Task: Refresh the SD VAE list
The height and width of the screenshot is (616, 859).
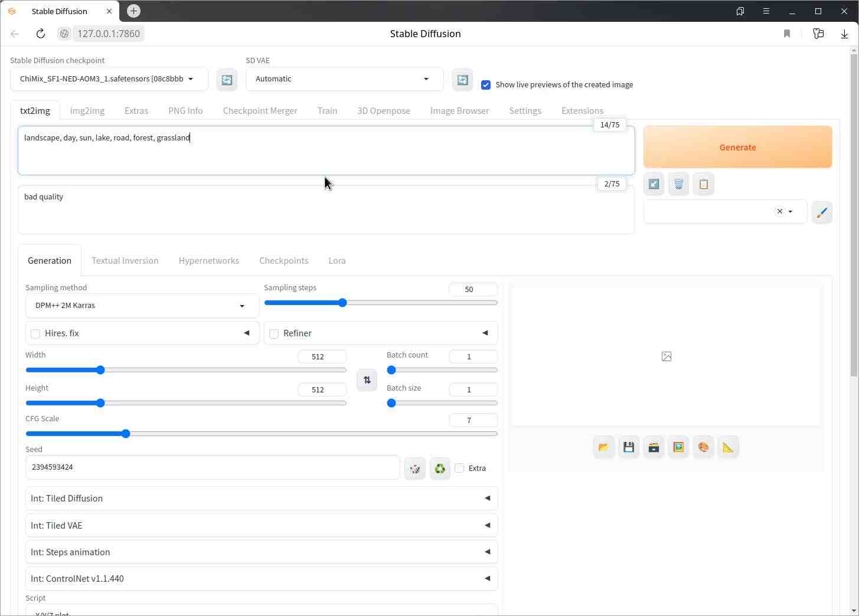Action: (x=462, y=80)
